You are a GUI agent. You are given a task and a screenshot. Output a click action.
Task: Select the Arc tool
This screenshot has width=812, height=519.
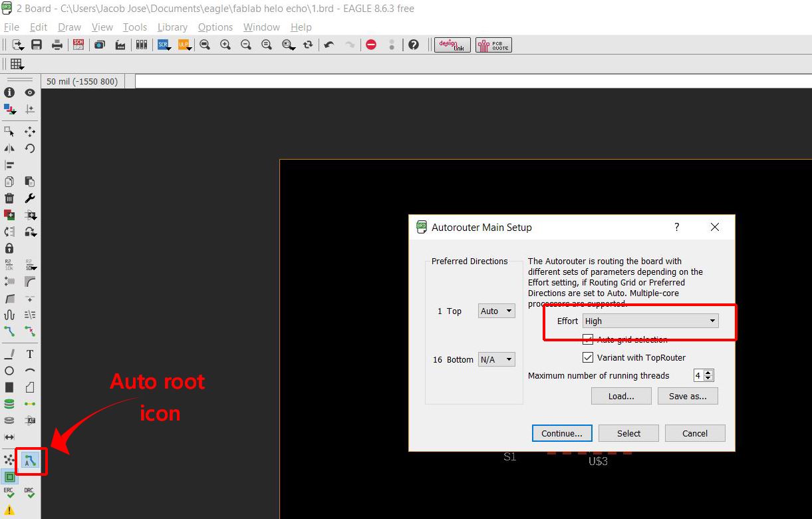(x=30, y=371)
